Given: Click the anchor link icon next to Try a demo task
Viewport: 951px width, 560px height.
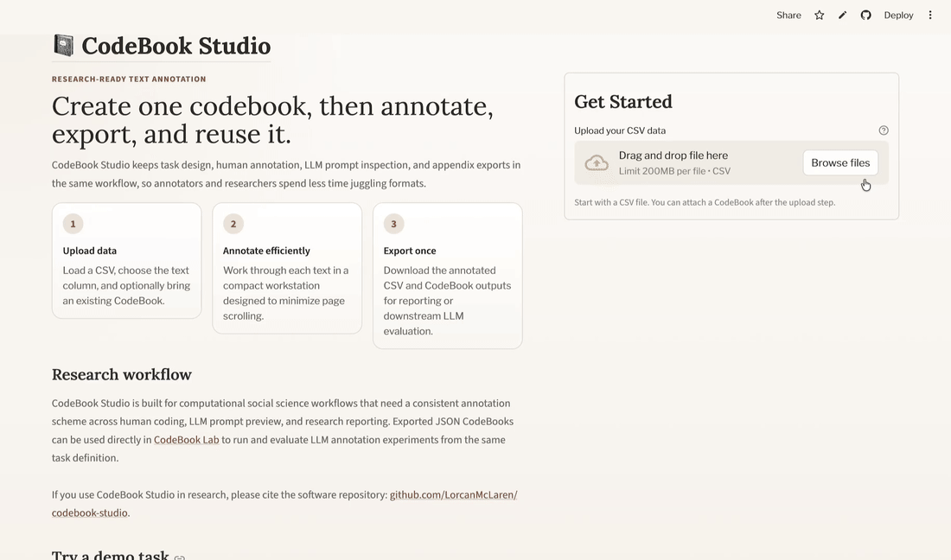Looking at the screenshot, I should [x=180, y=557].
